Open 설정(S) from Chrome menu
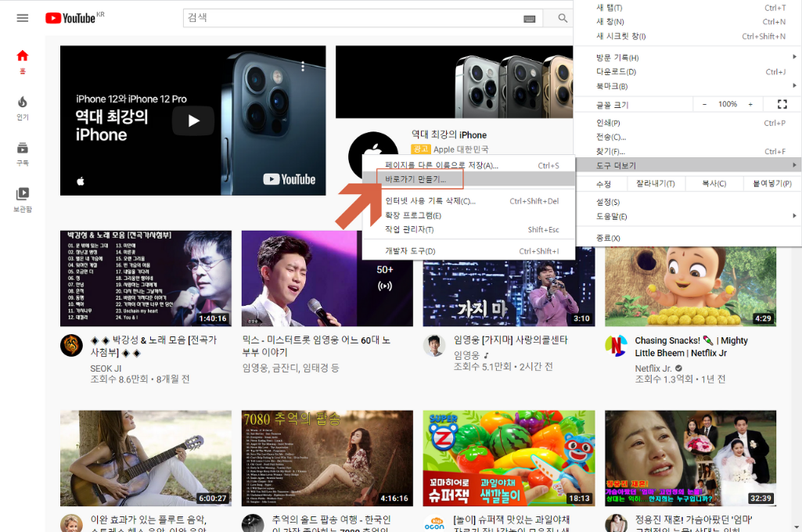Image resolution: width=802 pixels, height=532 pixels. click(x=689, y=202)
